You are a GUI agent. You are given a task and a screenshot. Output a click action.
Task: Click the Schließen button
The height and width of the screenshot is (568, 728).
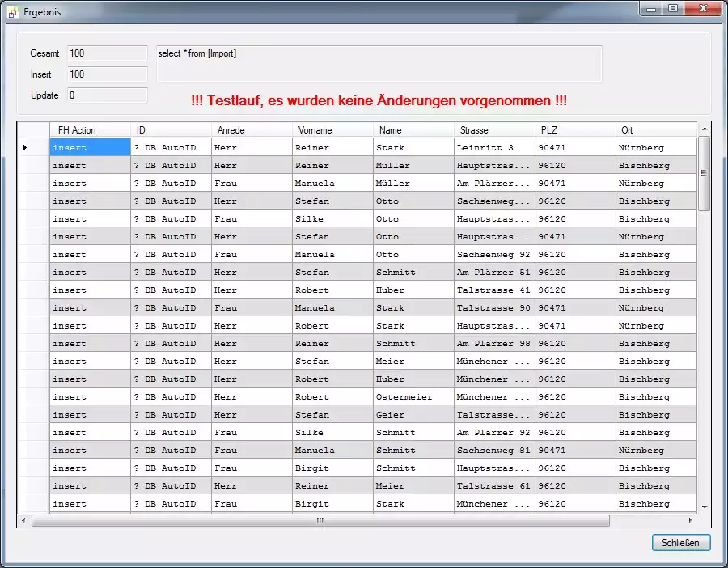(x=680, y=542)
